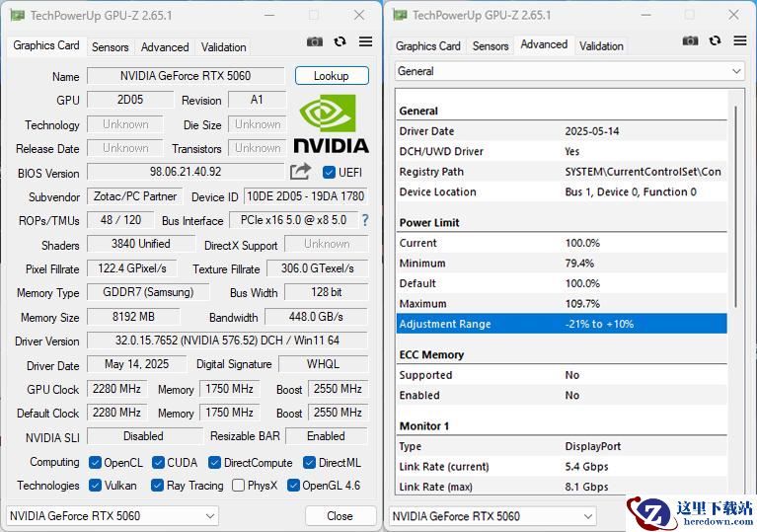The width and height of the screenshot is (757, 532).
Task: Click the Bandwidth 448.0 GB/s field
Action: pos(316,317)
